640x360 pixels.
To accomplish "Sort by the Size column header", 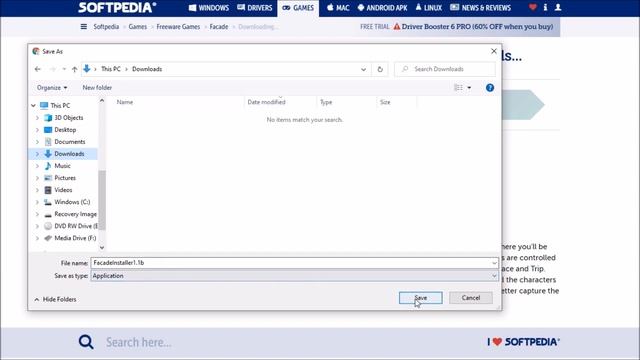I will click(385, 102).
